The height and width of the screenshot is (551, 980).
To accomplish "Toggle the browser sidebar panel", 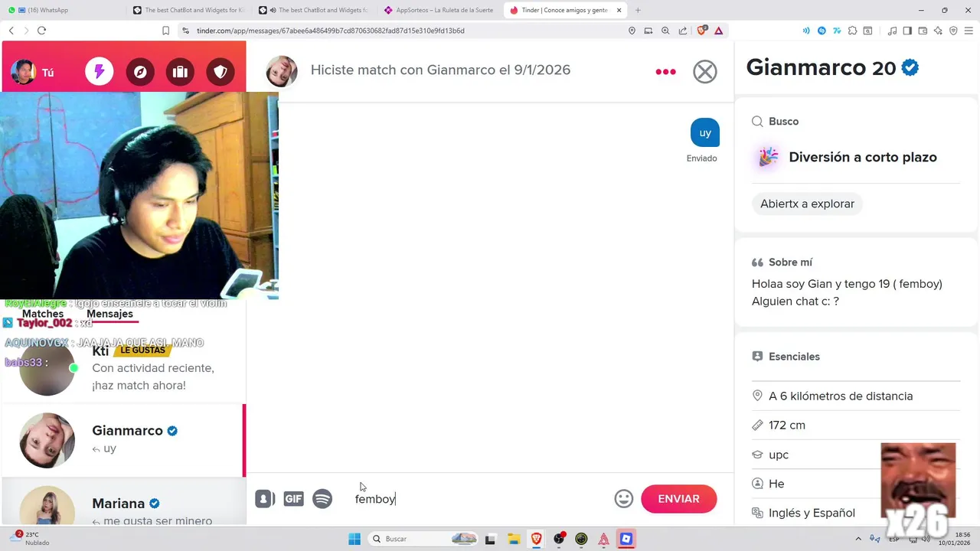I will [907, 31].
